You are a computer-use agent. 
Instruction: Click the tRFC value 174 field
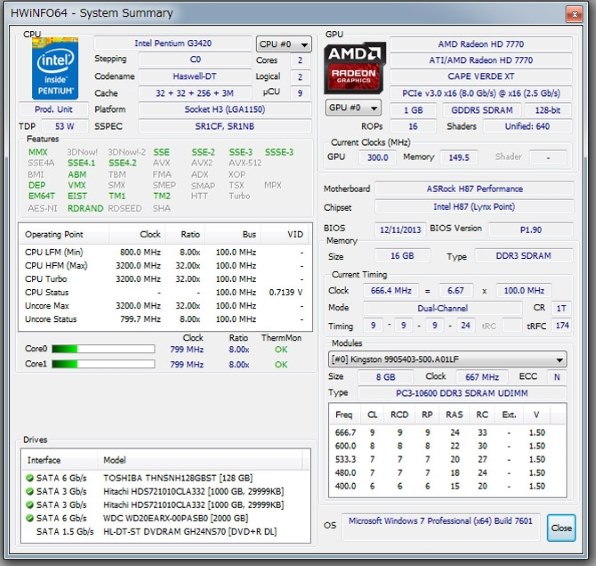[x=562, y=326]
